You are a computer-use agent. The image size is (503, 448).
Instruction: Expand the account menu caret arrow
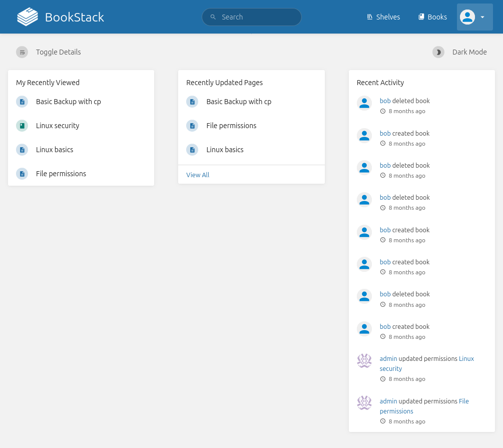(482, 17)
